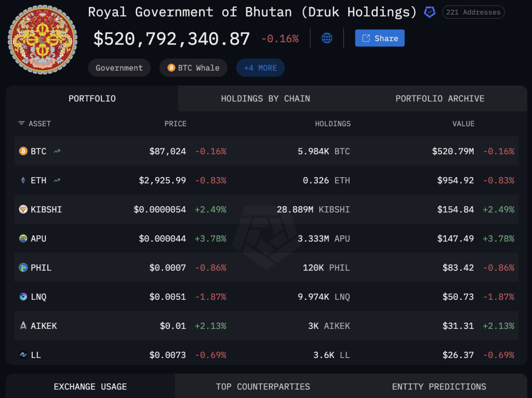Screen dimensions: 532x398
Task: Click the $50.73 LNQ value
Action: (458, 297)
